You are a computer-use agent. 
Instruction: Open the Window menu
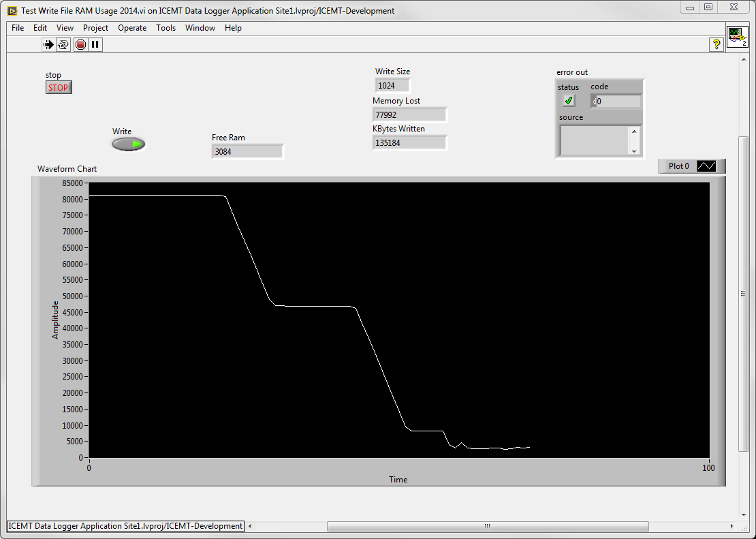coord(200,28)
